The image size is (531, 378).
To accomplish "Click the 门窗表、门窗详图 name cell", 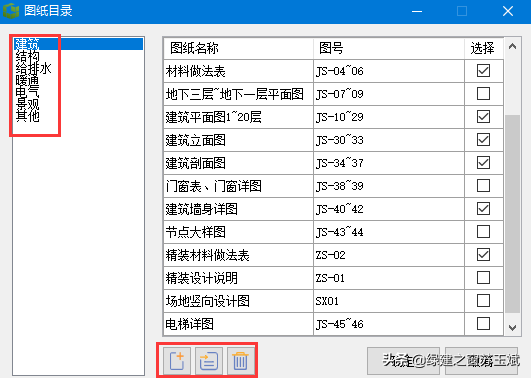I will pos(238,186).
